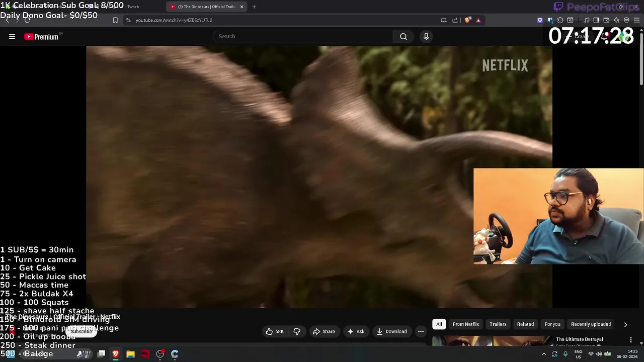Switch to The Dinosaurs Official Trailer tab
The image size is (644, 362).
coord(206,7)
